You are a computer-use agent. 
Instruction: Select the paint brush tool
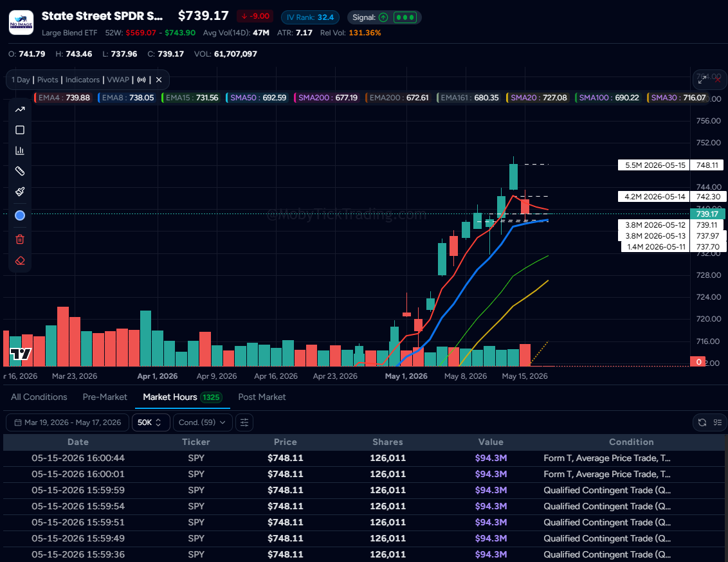click(20, 192)
